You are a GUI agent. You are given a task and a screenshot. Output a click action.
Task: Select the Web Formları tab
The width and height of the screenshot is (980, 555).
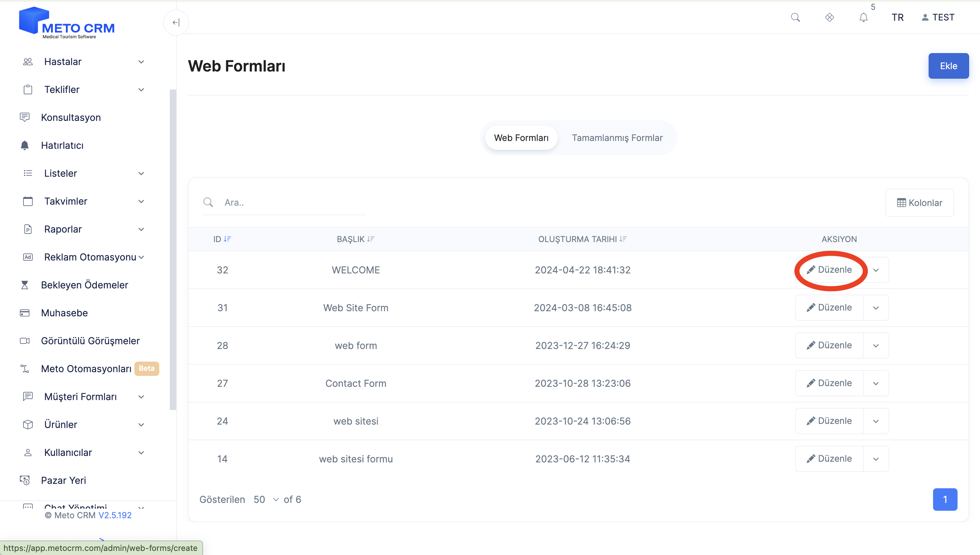point(521,138)
